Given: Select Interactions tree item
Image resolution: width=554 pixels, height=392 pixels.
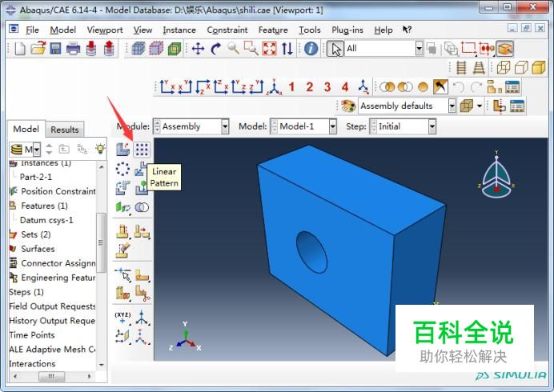Looking at the screenshot, I should (x=32, y=364).
